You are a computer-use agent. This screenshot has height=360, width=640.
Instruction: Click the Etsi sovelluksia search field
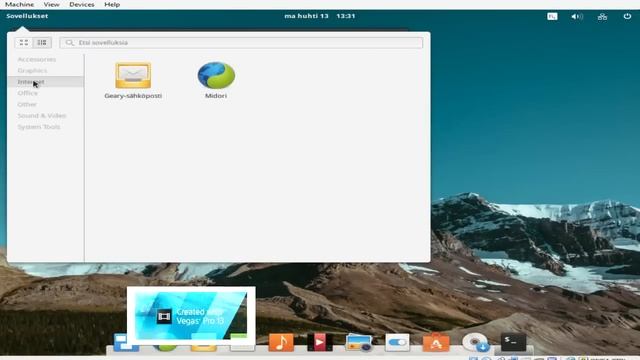coord(241,42)
